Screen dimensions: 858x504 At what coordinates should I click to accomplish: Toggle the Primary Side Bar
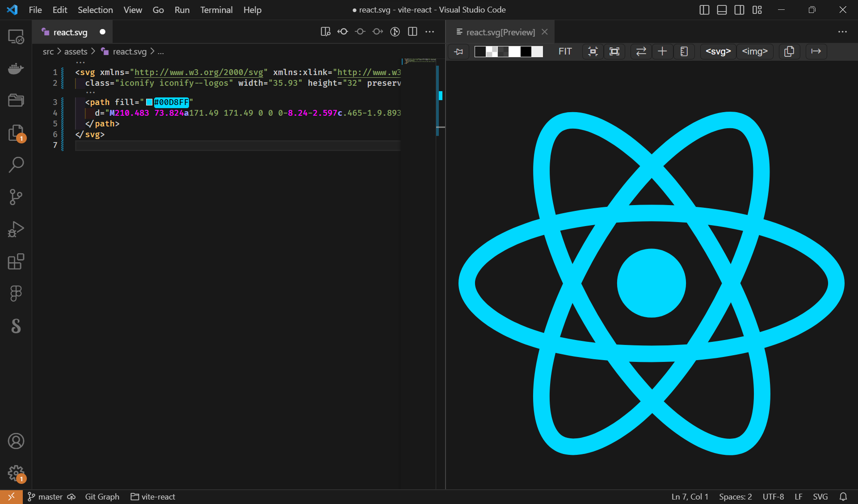[x=704, y=10]
